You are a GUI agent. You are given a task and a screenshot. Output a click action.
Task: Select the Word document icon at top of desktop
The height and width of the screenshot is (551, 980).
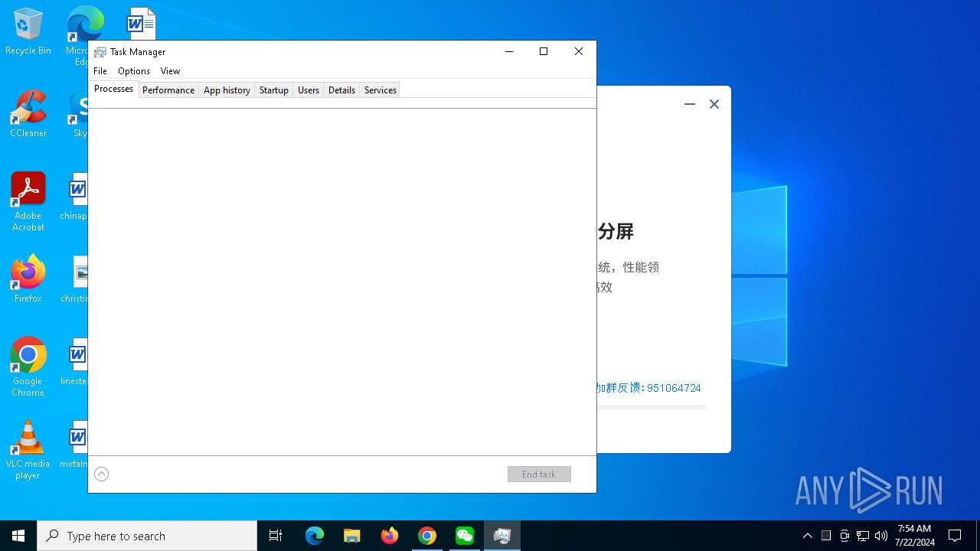(141, 23)
